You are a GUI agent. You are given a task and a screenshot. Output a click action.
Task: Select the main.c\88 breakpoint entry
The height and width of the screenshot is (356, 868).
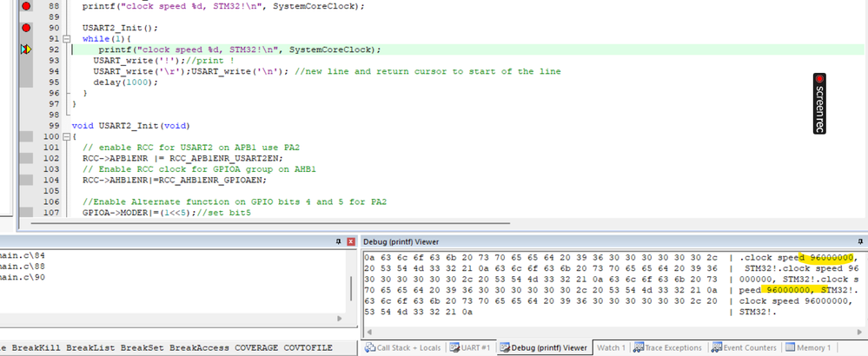pyautogui.click(x=23, y=266)
